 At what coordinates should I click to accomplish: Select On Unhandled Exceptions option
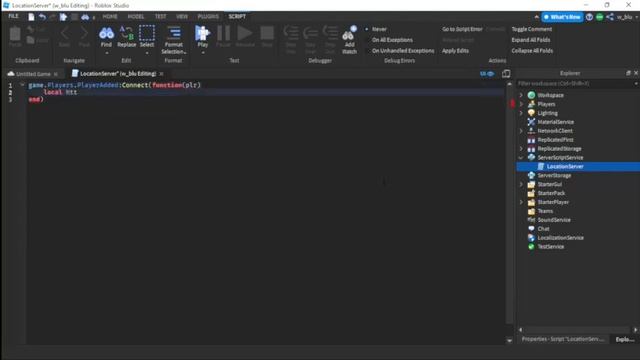coord(403,51)
